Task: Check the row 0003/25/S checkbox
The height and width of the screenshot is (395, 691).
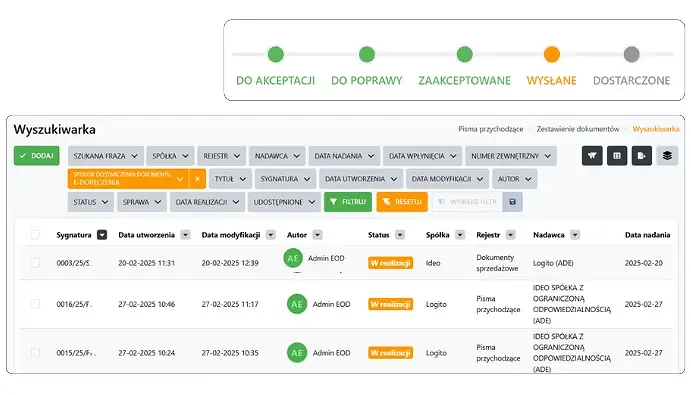Action: point(36,263)
